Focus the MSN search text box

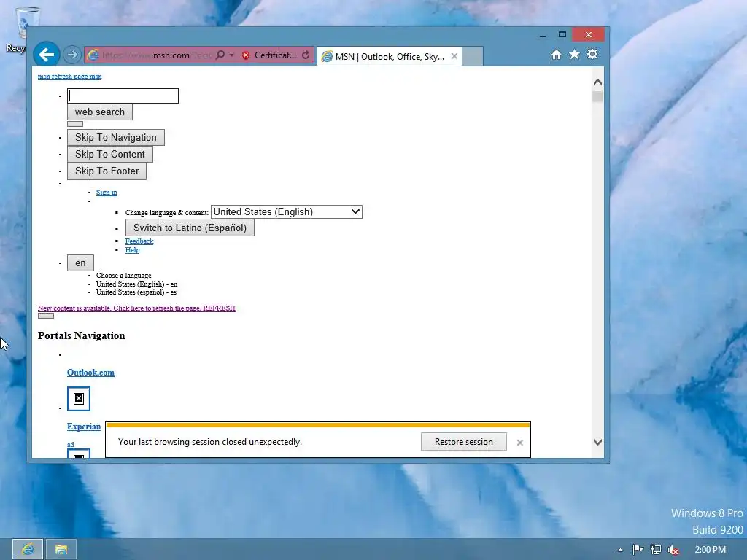pyautogui.click(x=123, y=96)
